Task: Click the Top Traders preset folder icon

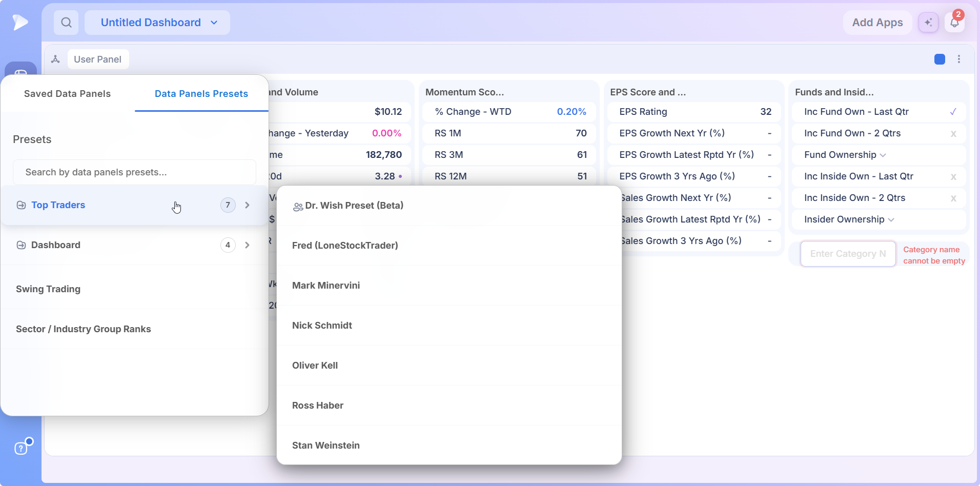Action: pos(21,205)
